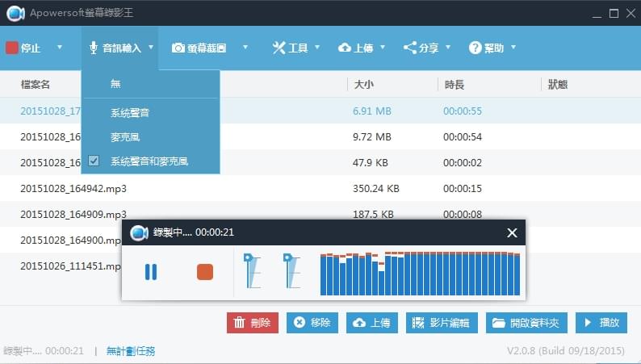Click the cloud upload icon in toolbar
This screenshot has height=364, width=641.
pos(345,48)
